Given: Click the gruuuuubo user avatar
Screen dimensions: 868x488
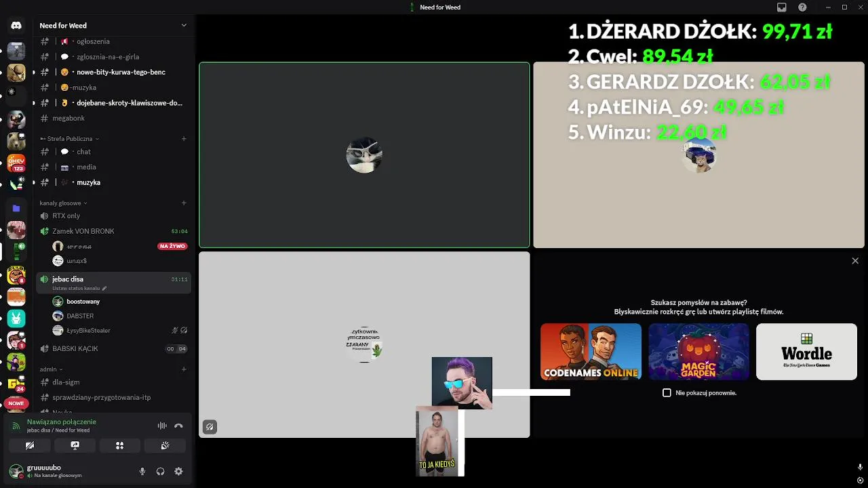Looking at the screenshot, I should pyautogui.click(x=16, y=471).
